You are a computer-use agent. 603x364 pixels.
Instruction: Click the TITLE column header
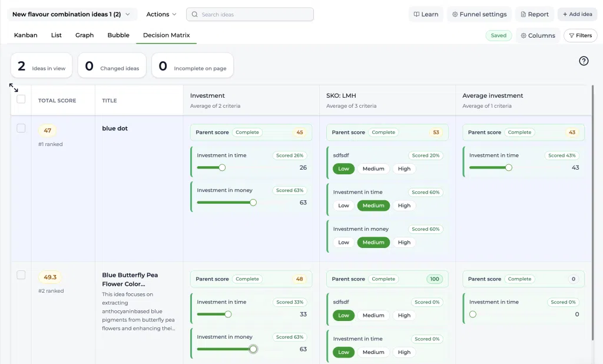tap(109, 101)
